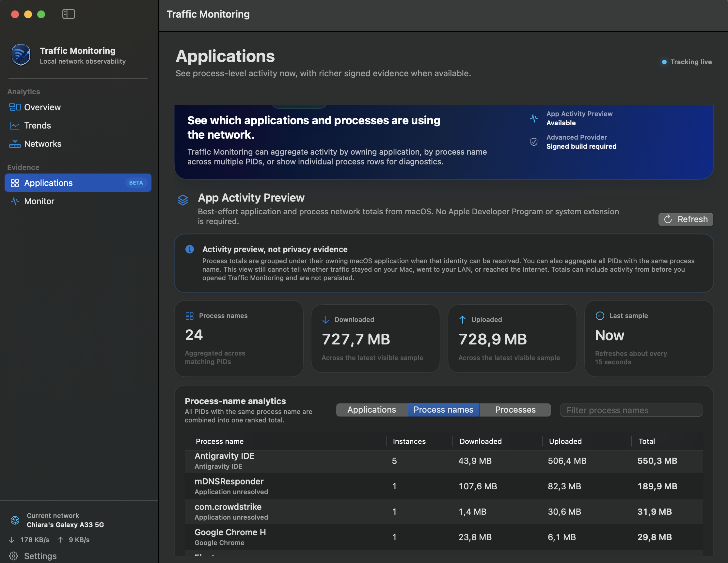Toggle the sidebar with the panel icon
The height and width of the screenshot is (563, 728).
pos(69,14)
